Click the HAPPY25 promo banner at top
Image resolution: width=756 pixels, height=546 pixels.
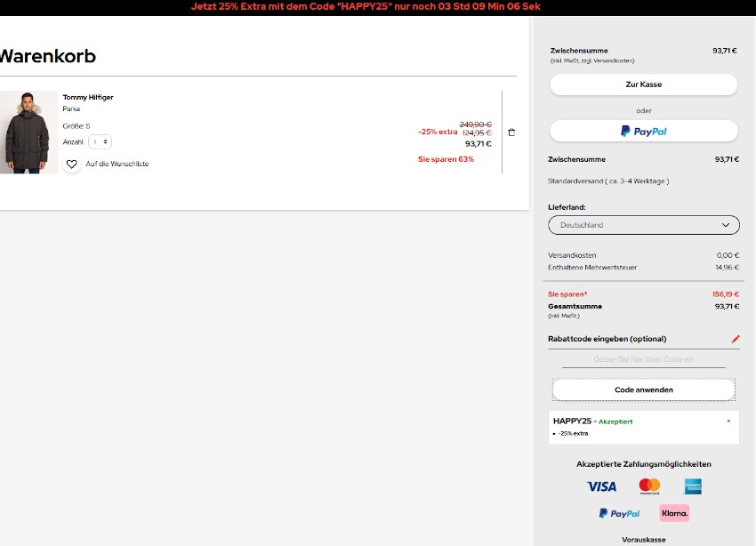(x=378, y=7)
